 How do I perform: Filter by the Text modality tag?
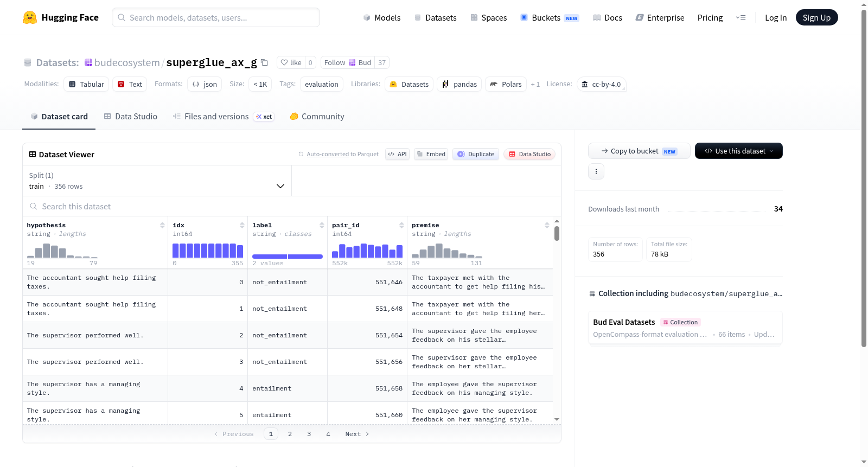click(130, 84)
